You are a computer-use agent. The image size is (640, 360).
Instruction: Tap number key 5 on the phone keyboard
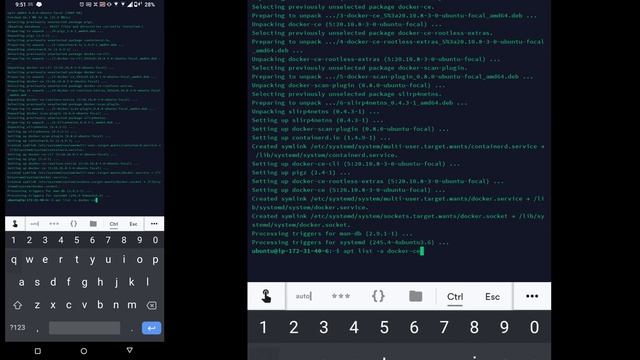coord(77,240)
